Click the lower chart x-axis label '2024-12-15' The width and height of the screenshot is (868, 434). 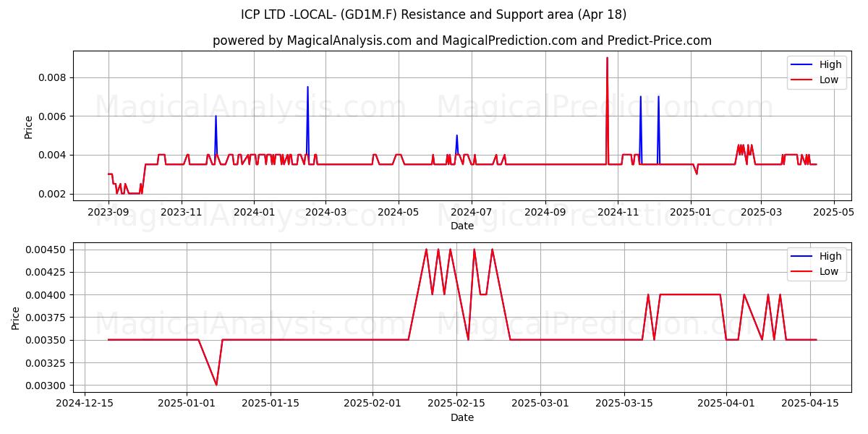pos(85,403)
